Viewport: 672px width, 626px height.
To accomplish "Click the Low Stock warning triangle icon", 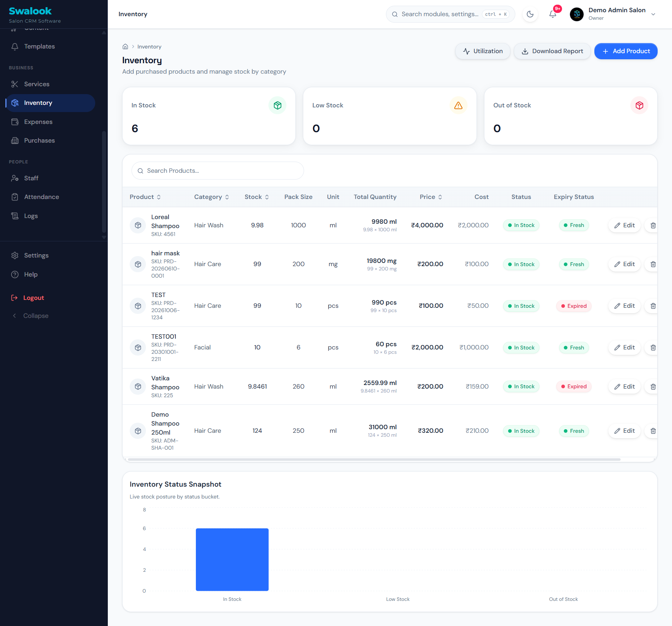I will 458,105.
